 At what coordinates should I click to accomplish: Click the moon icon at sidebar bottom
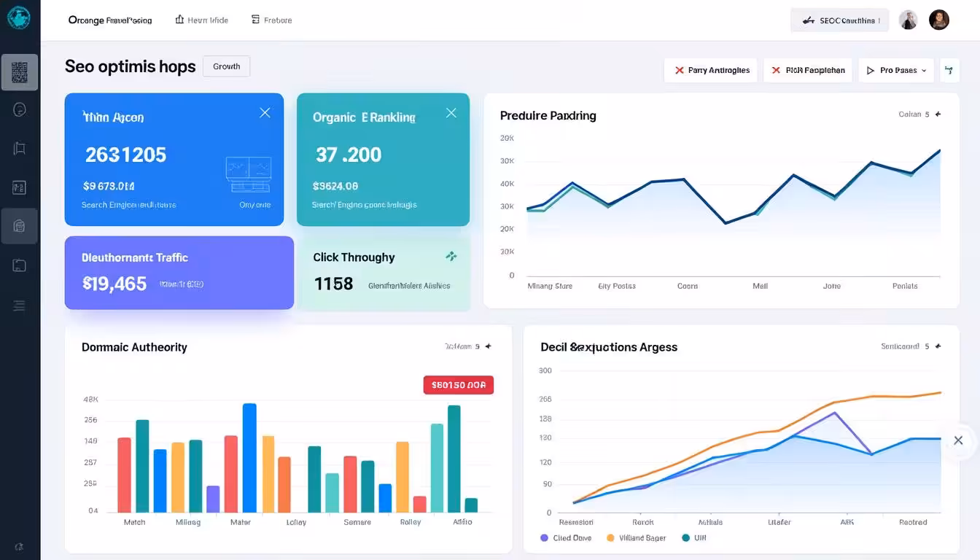(x=19, y=546)
